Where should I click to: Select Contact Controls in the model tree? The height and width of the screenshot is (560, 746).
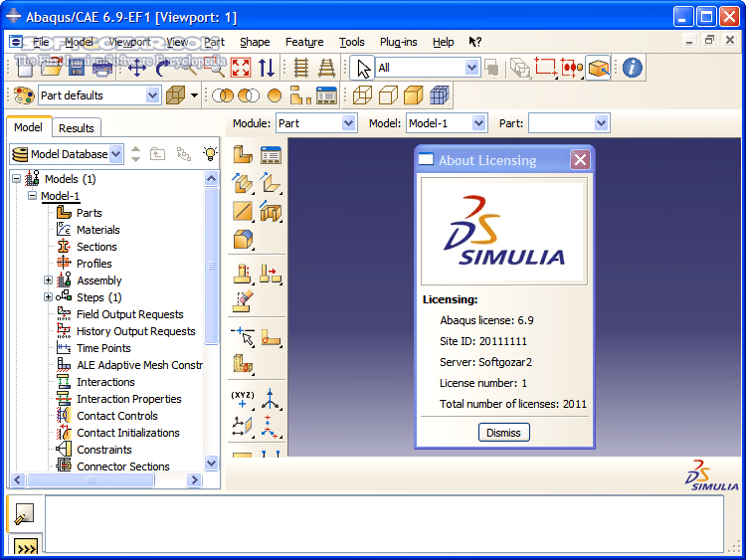click(117, 416)
